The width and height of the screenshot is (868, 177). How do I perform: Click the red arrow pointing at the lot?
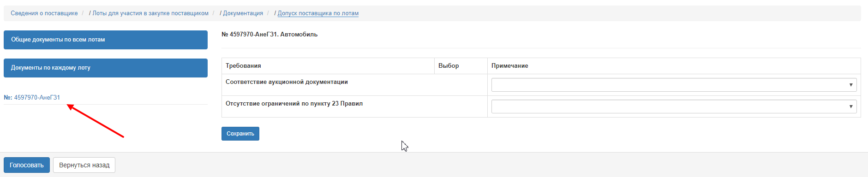pyautogui.click(x=96, y=121)
